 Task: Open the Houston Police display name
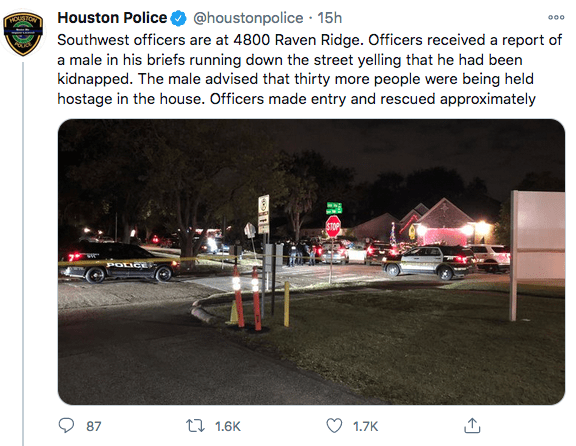point(112,18)
